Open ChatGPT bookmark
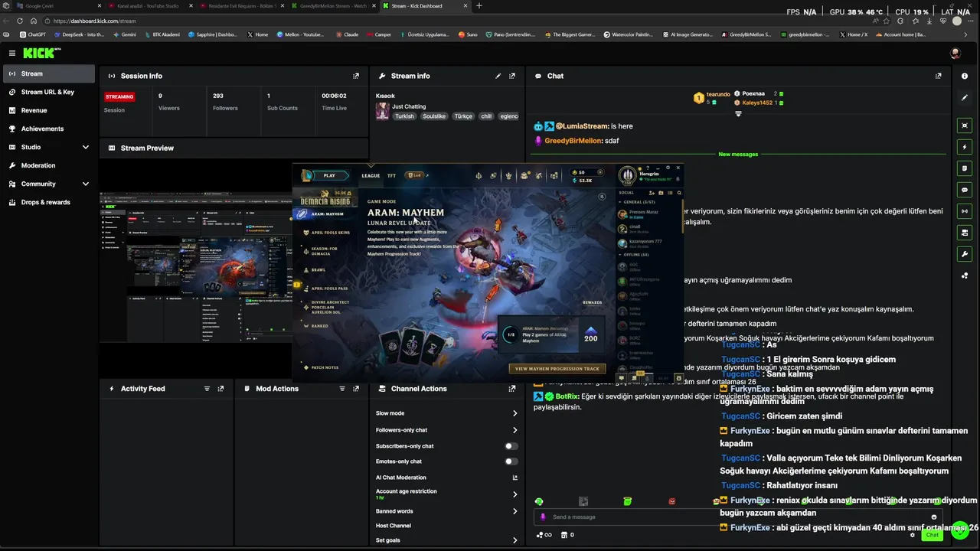Viewport: 980px width, 551px height. [x=32, y=34]
